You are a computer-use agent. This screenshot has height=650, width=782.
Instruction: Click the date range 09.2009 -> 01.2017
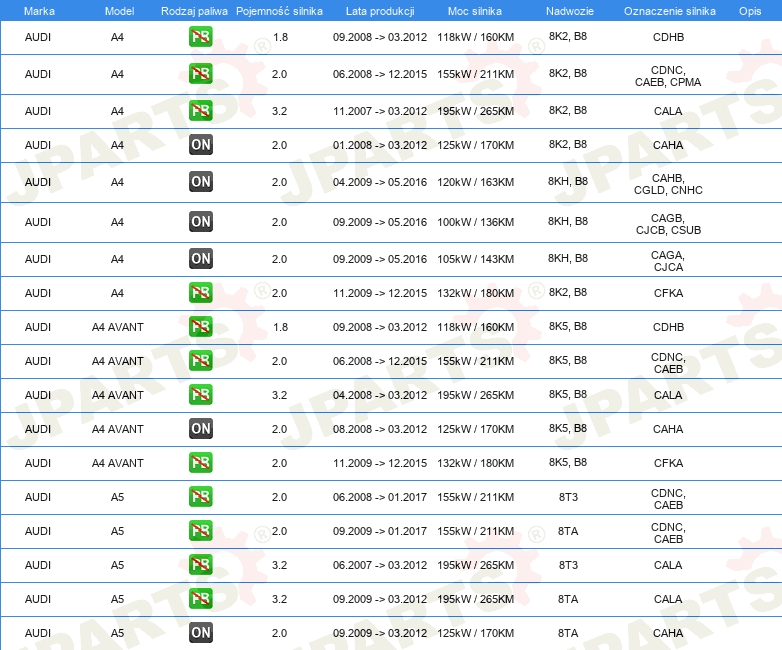tap(380, 531)
